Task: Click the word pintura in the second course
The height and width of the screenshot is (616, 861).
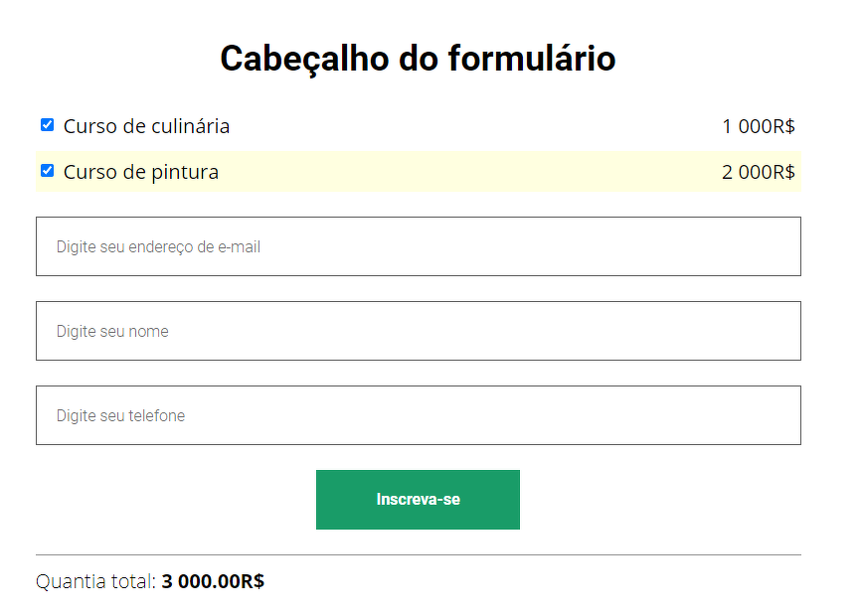Action: tap(185, 172)
